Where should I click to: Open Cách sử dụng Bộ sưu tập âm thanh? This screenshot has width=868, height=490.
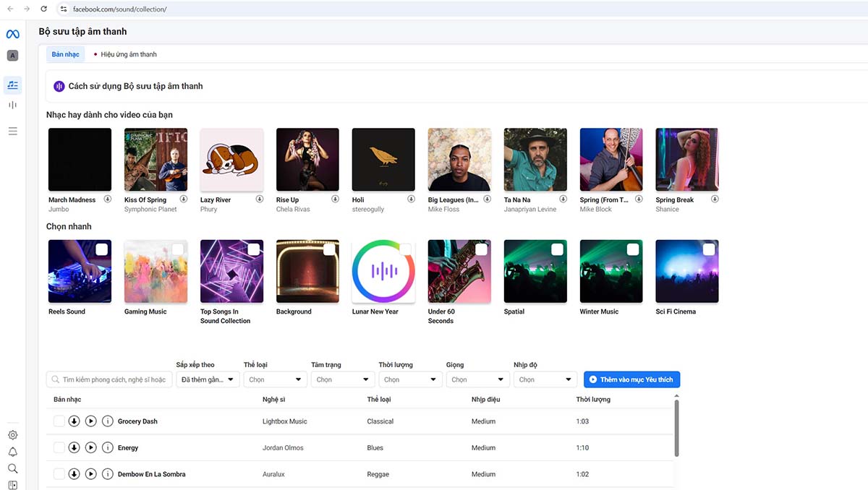(x=135, y=86)
